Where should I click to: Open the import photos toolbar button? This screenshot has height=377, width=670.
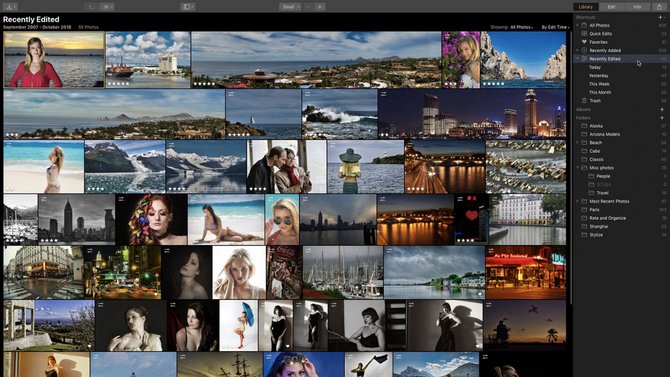click(9, 6)
